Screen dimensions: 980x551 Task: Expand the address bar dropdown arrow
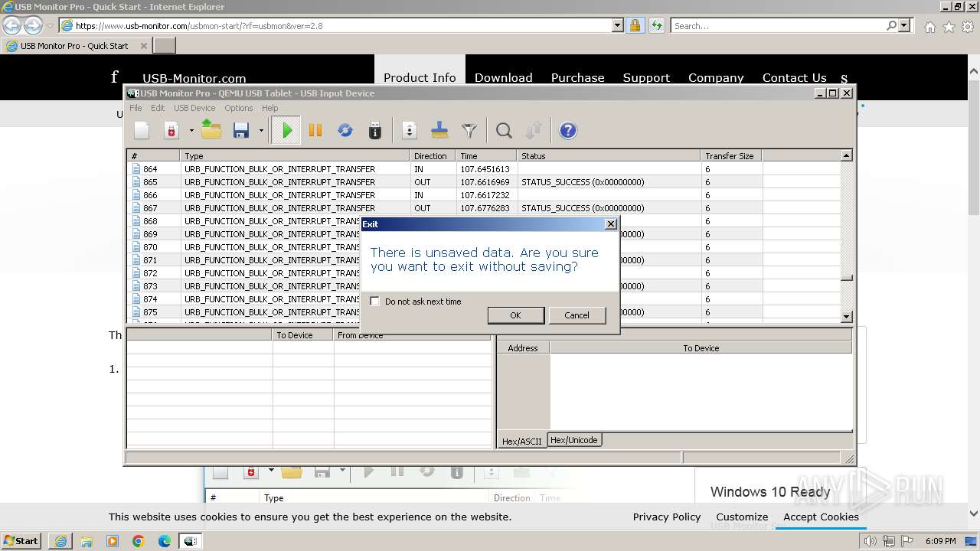click(618, 26)
